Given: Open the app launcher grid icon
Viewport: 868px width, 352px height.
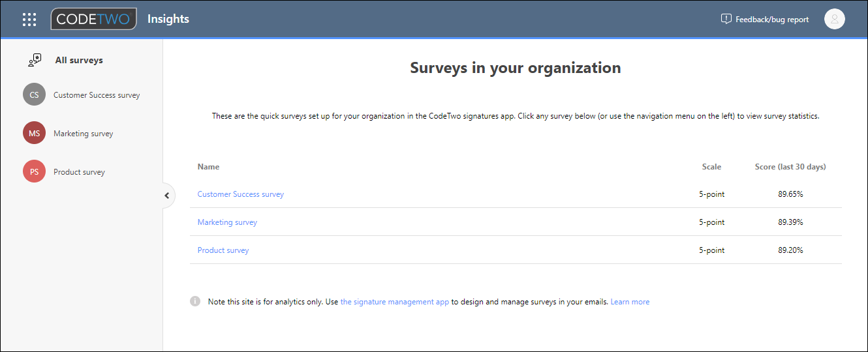Looking at the screenshot, I should [29, 20].
